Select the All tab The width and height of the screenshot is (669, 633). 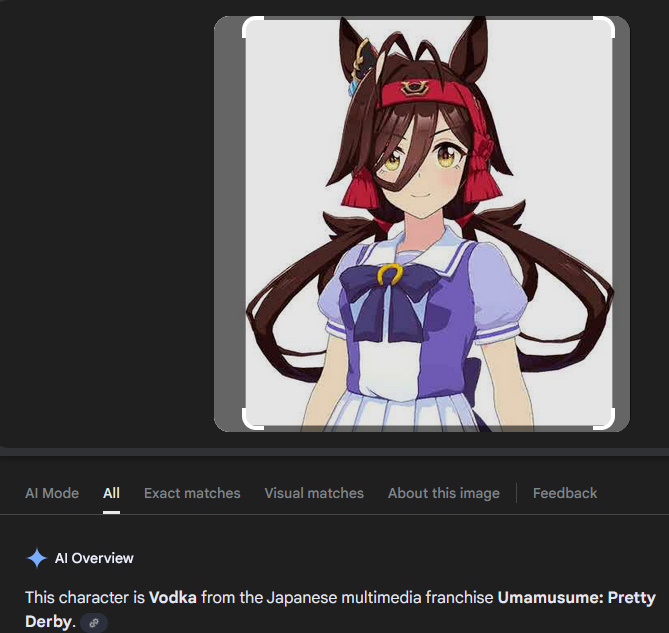pyautogui.click(x=111, y=493)
